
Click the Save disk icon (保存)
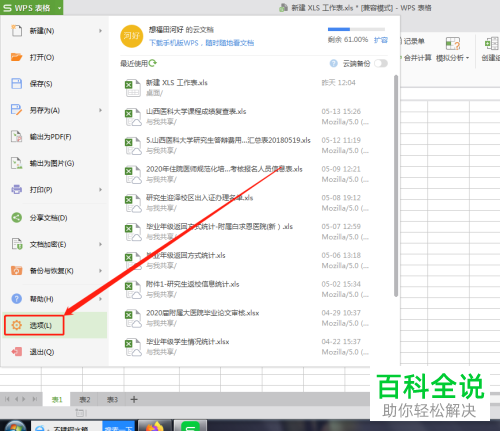tap(17, 83)
